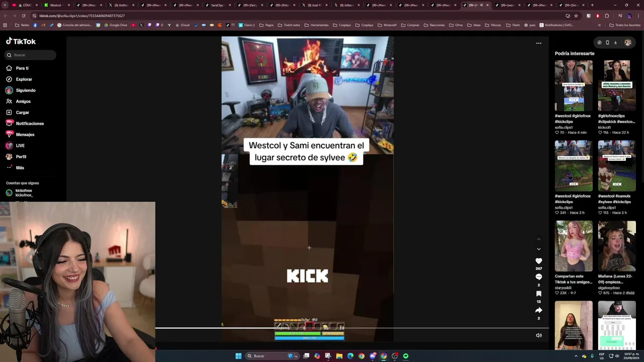Open Explorar in TikTok sidebar
This screenshot has width=644, height=362.
tap(19, 79)
